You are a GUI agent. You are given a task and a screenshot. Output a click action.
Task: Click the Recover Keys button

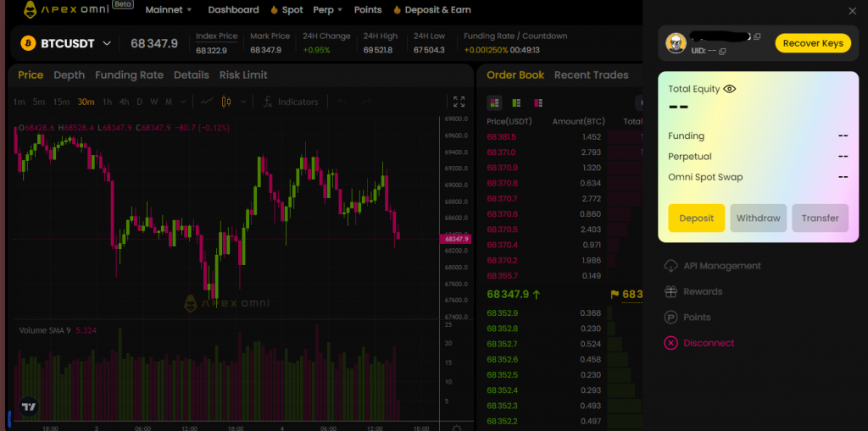[812, 43]
